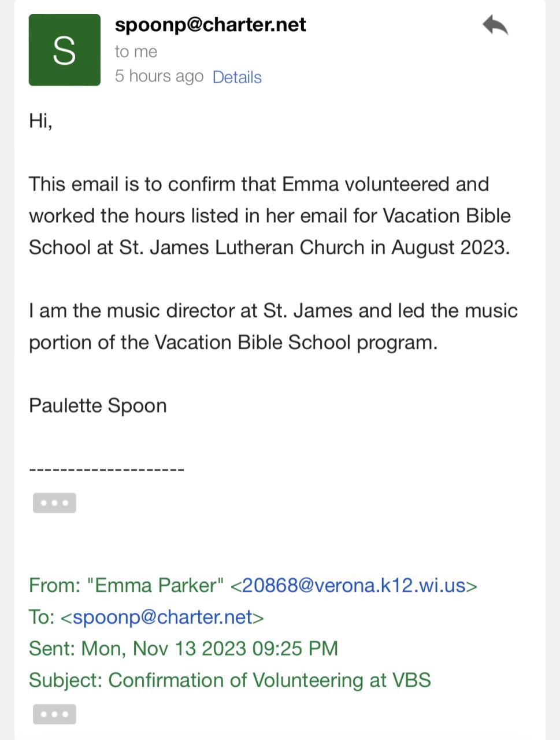The height and width of the screenshot is (740, 560).
Task: Tap the "to me" recipient line
Action: (136, 51)
